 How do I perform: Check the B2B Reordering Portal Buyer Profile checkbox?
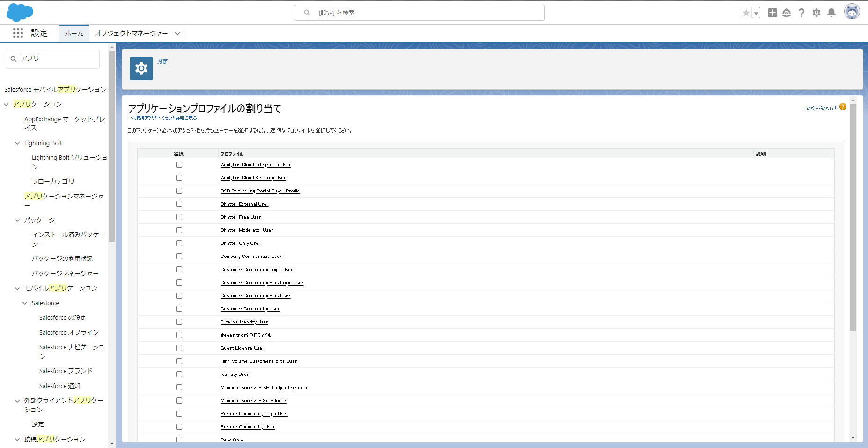(x=179, y=191)
